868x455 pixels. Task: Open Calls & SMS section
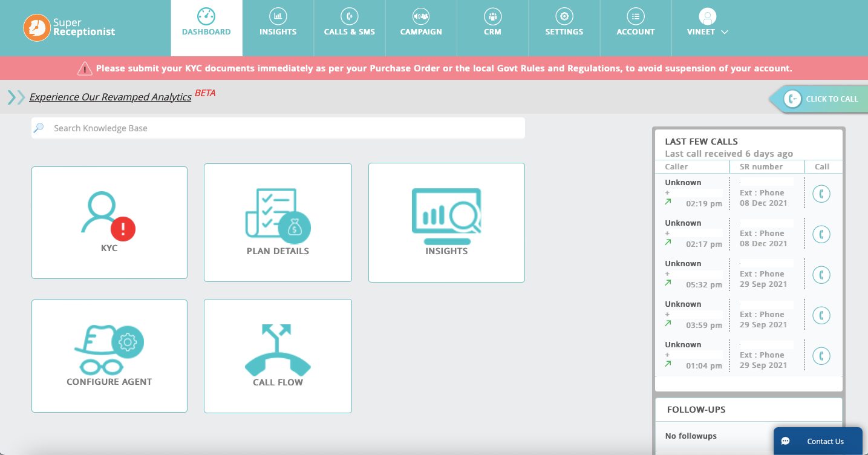(x=349, y=24)
